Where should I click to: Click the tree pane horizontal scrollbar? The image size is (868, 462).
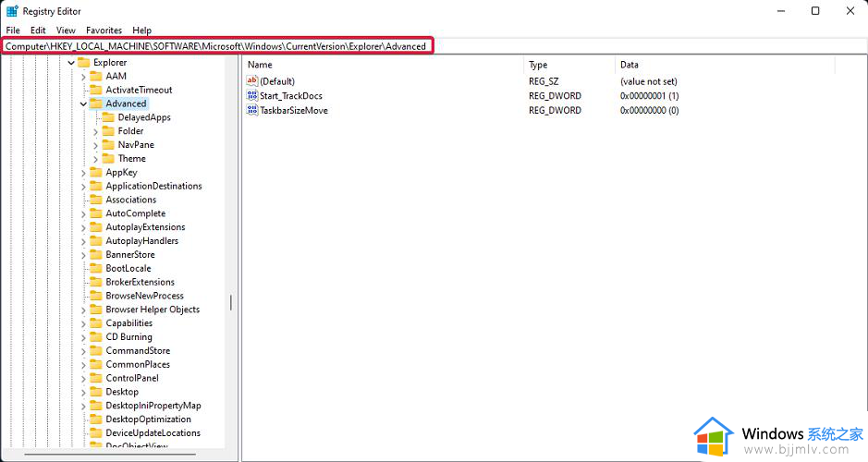pyautogui.click(x=110, y=455)
